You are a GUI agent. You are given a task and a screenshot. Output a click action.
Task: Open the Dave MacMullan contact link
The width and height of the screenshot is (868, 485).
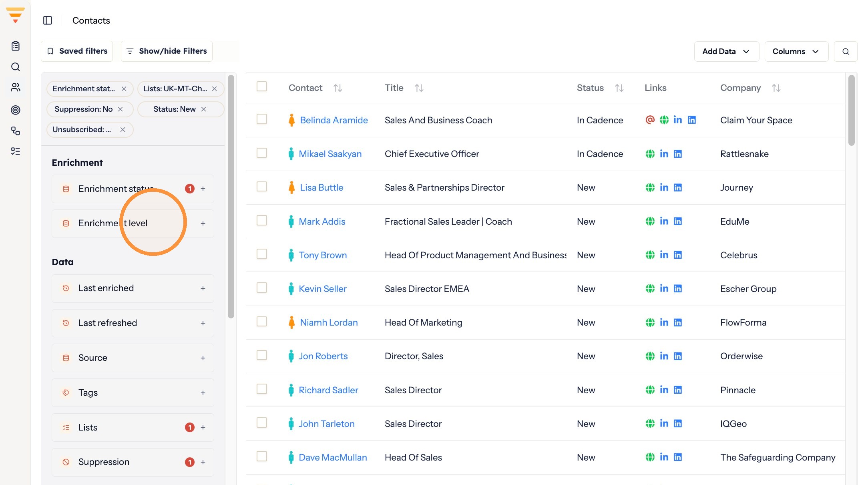point(333,457)
